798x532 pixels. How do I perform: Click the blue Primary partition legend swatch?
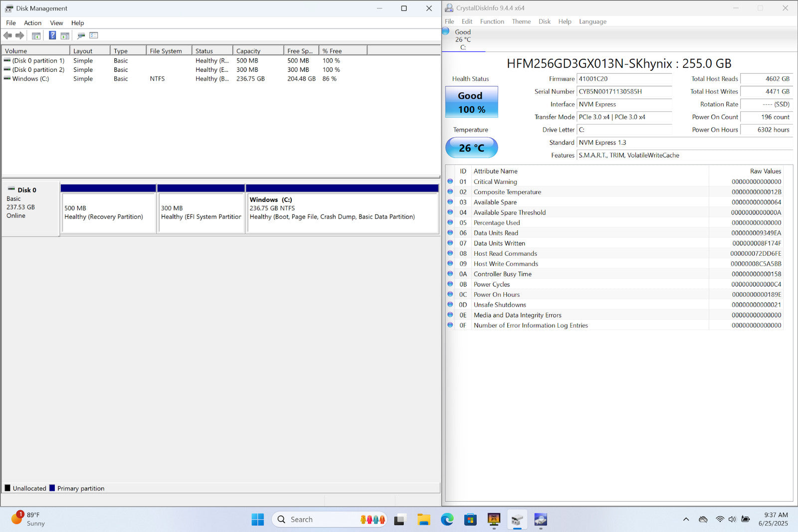click(52, 488)
